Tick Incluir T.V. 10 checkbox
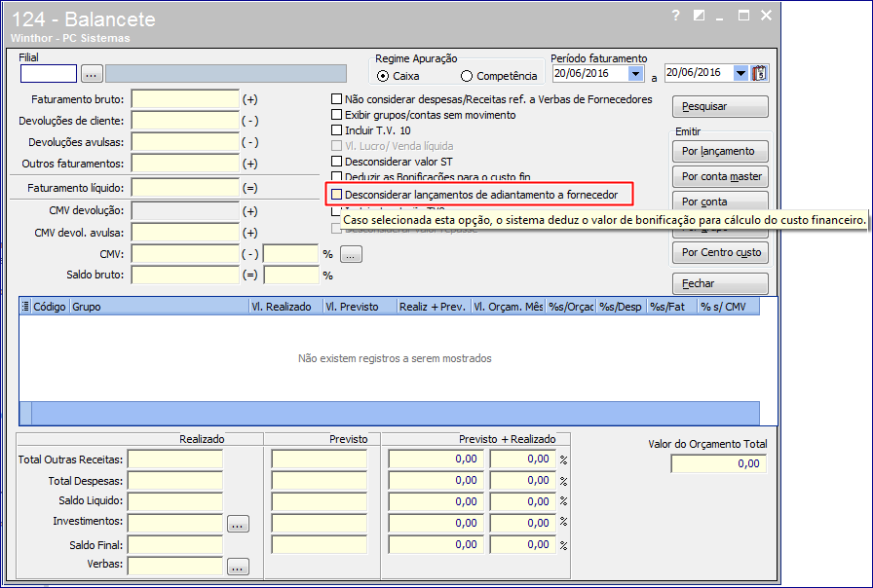This screenshot has width=873, height=588. click(x=336, y=130)
